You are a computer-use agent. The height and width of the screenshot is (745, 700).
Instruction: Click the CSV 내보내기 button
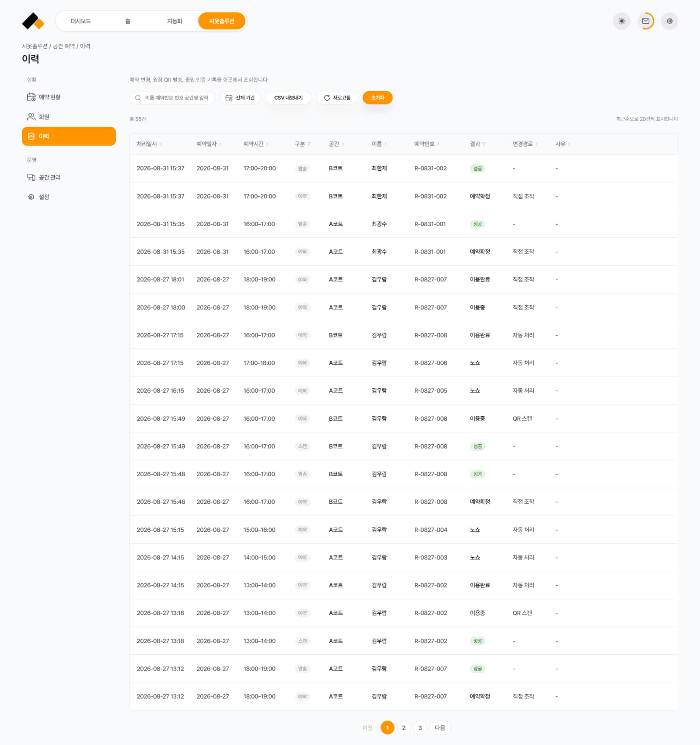pyautogui.click(x=288, y=98)
